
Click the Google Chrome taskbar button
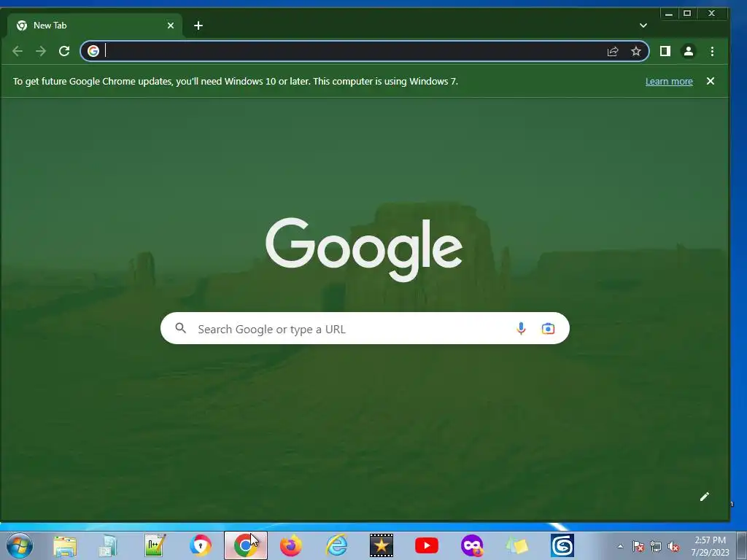tap(246, 545)
